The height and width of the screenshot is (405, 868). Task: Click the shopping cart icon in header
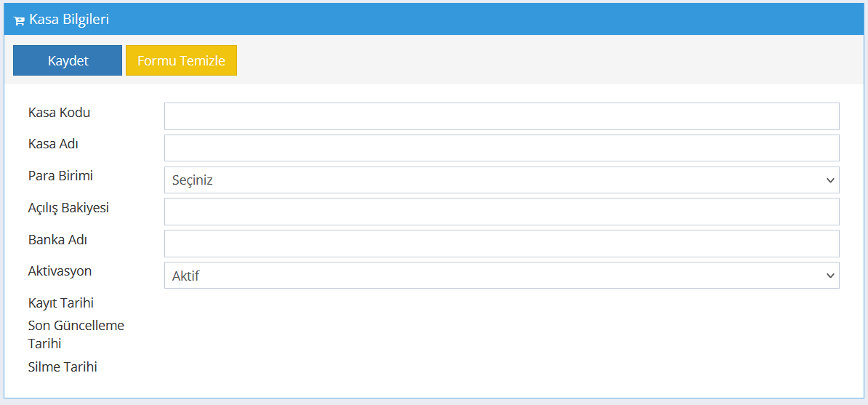pyautogui.click(x=19, y=20)
